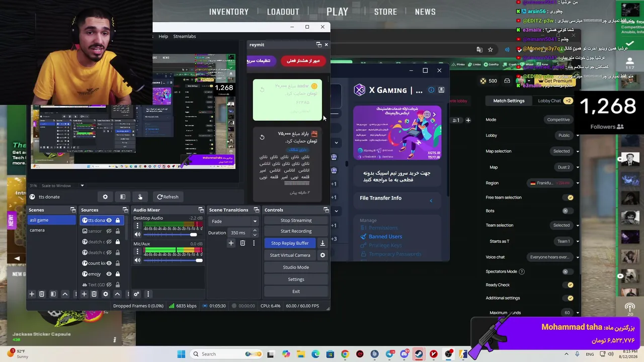Show the sansor source
644x362 pixels.
click(109, 231)
